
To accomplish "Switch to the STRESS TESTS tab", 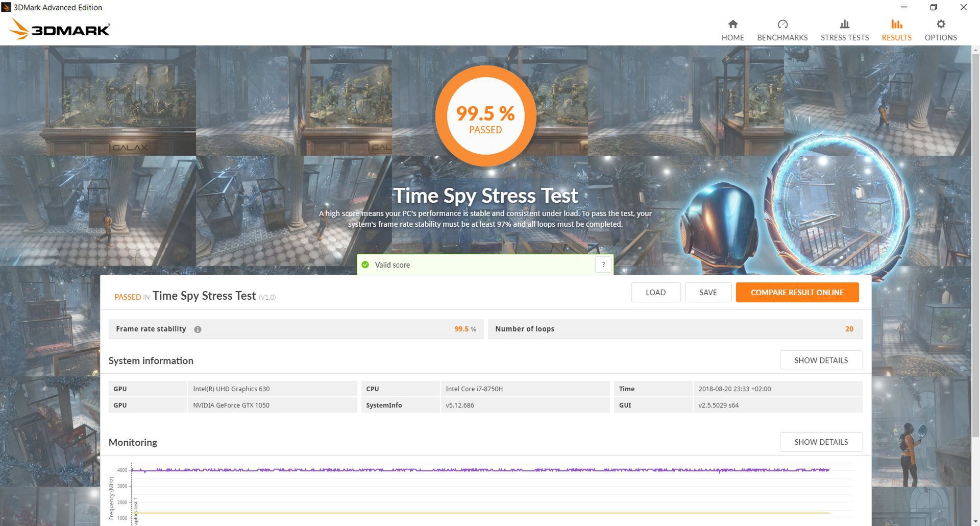I will click(x=844, y=37).
